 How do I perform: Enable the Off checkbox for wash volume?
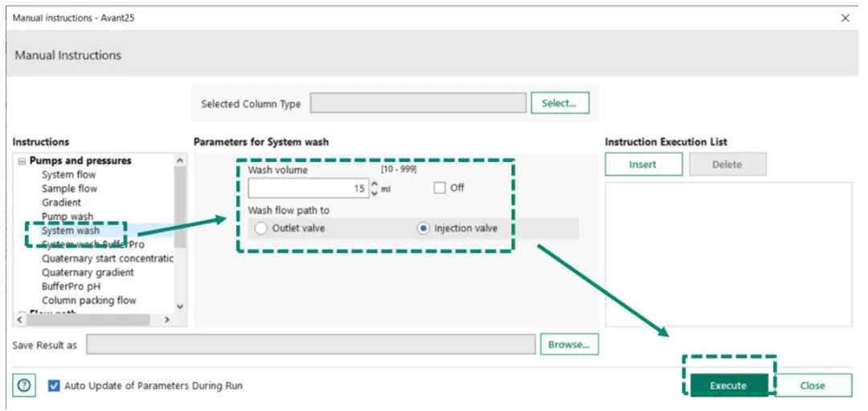[x=439, y=188]
